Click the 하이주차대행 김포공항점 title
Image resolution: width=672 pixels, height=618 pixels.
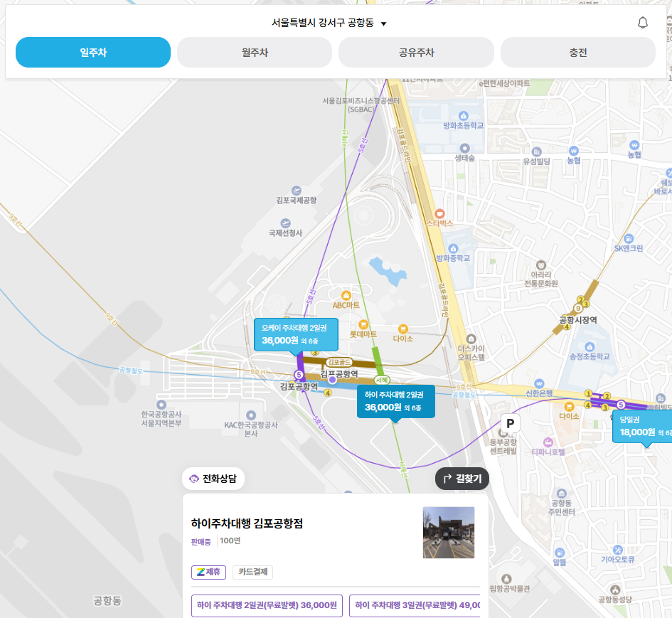point(247,523)
